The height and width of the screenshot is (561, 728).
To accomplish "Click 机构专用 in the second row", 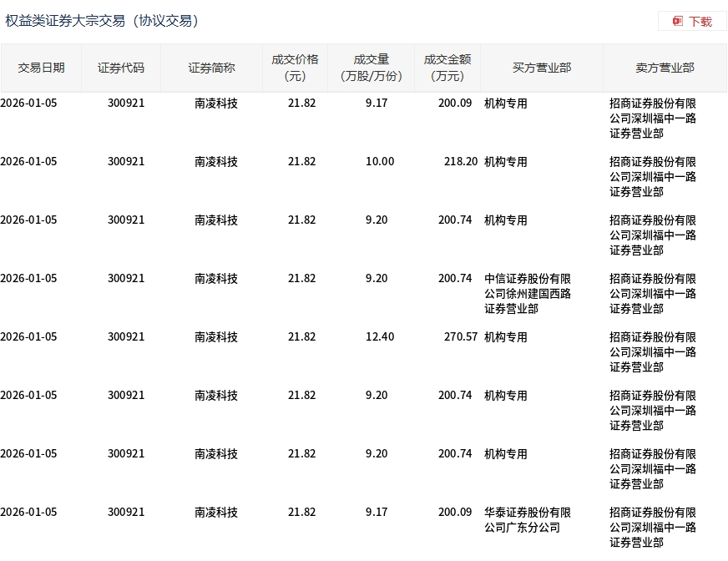I will (506, 161).
